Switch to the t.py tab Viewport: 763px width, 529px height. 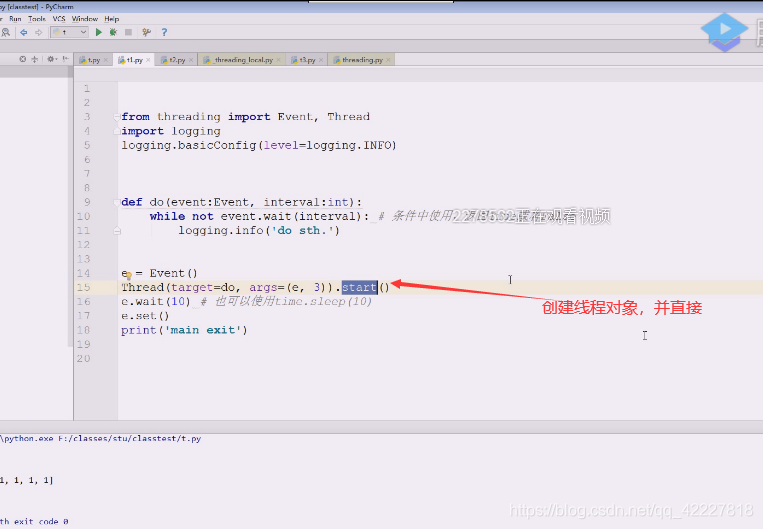click(x=91, y=60)
